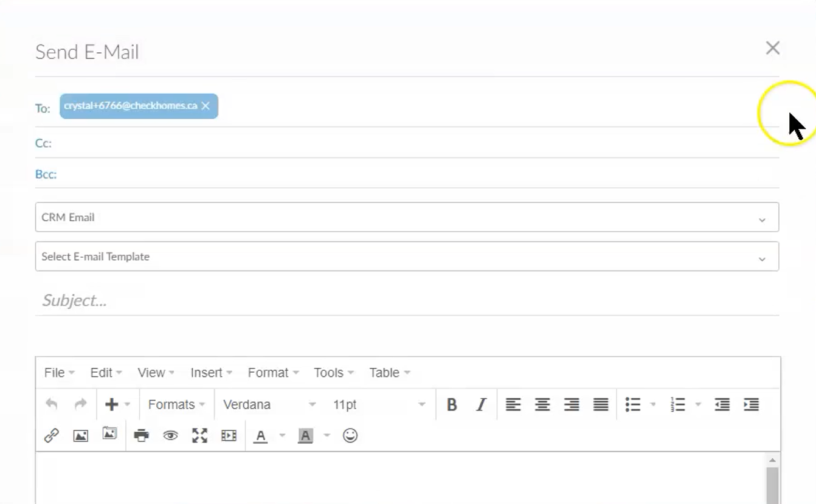The height and width of the screenshot is (504, 816).
Task: Open the Edit menu
Action: (106, 373)
